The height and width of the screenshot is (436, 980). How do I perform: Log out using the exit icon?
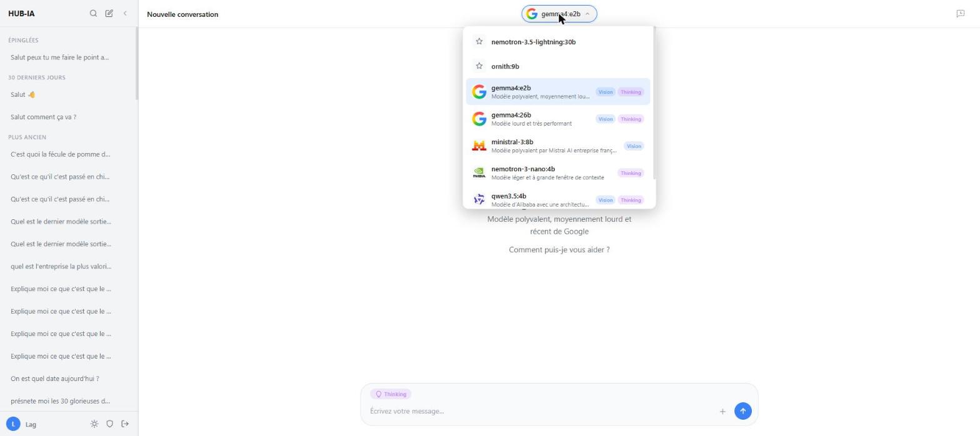point(125,424)
